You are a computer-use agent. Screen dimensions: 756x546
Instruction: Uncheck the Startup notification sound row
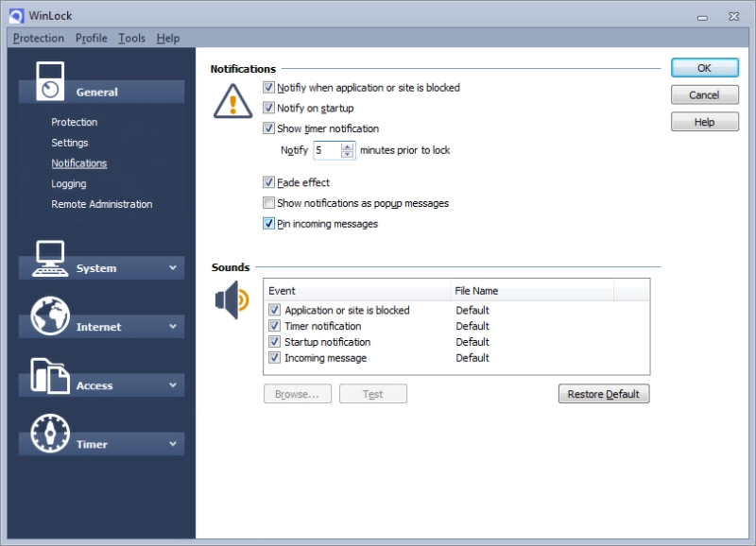click(x=274, y=342)
